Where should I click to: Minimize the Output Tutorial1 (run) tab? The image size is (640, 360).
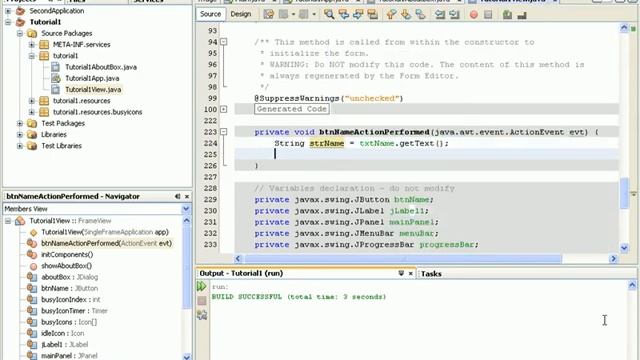coord(401,273)
